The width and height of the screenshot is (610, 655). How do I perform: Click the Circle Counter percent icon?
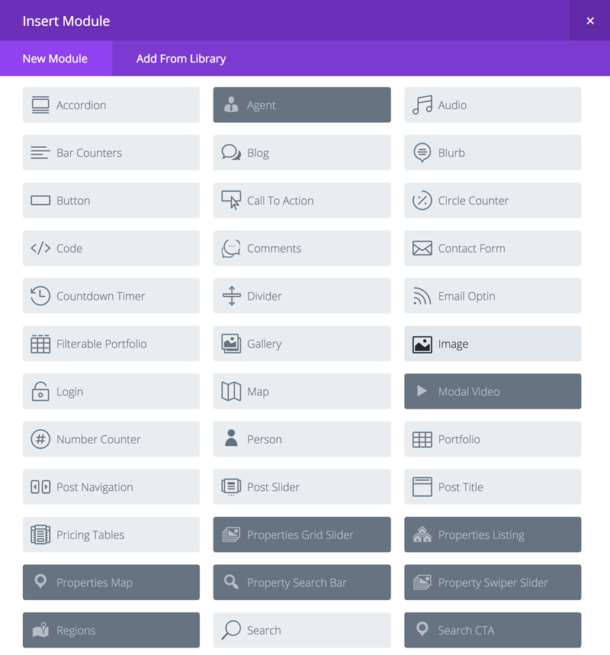pyautogui.click(x=422, y=201)
